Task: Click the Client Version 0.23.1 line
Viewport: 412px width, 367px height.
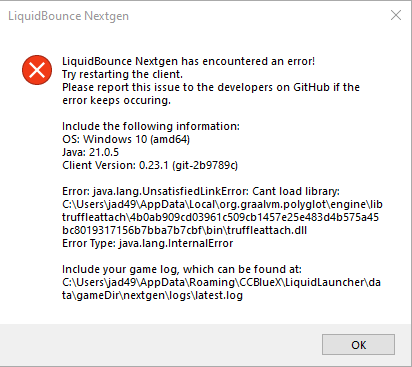Action: [150, 165]
